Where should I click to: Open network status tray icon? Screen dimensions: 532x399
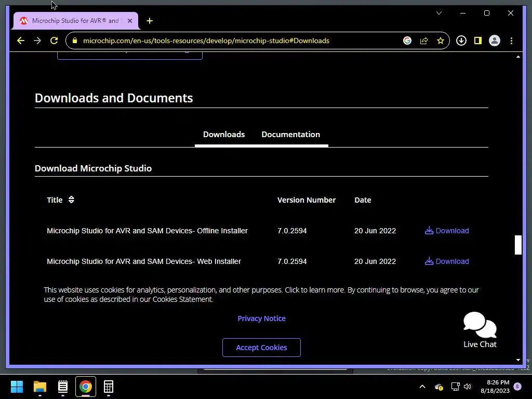pyautogui.click(x=455, y=387)
